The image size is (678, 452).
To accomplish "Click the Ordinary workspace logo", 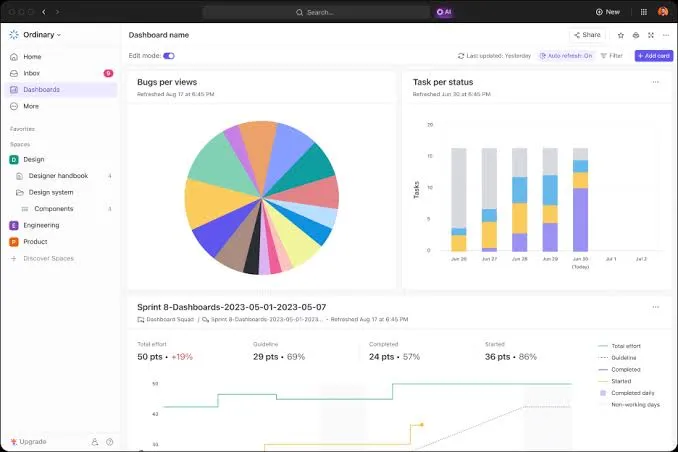I will pos(14,35).
